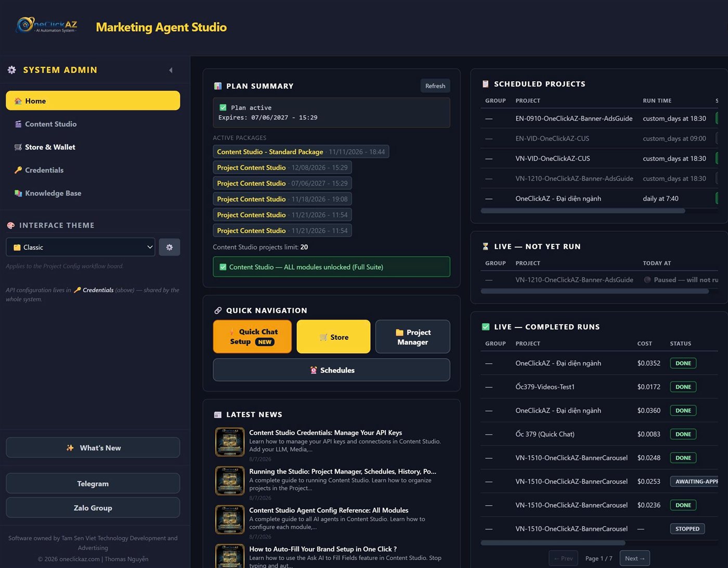Click the Plan Summary chart icon

[x=218, y=86]
